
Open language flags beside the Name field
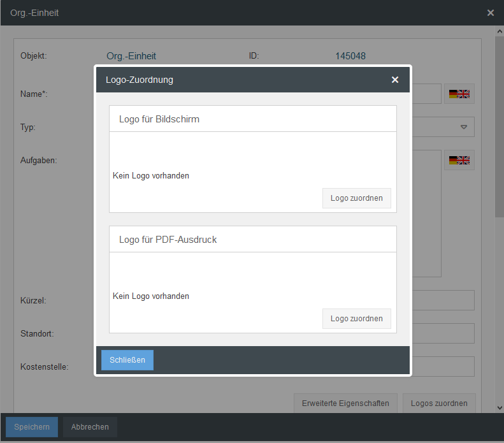[x=459, y=94]
